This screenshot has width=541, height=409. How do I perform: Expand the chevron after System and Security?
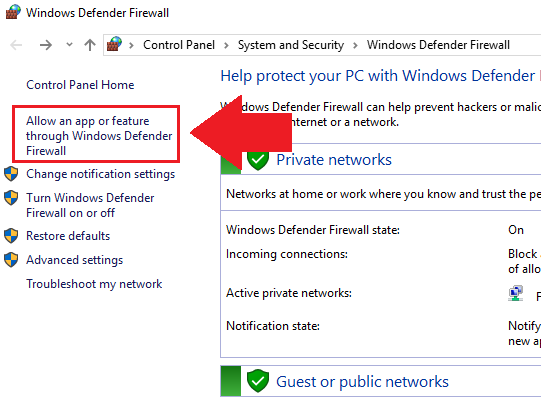pos(355,45)
